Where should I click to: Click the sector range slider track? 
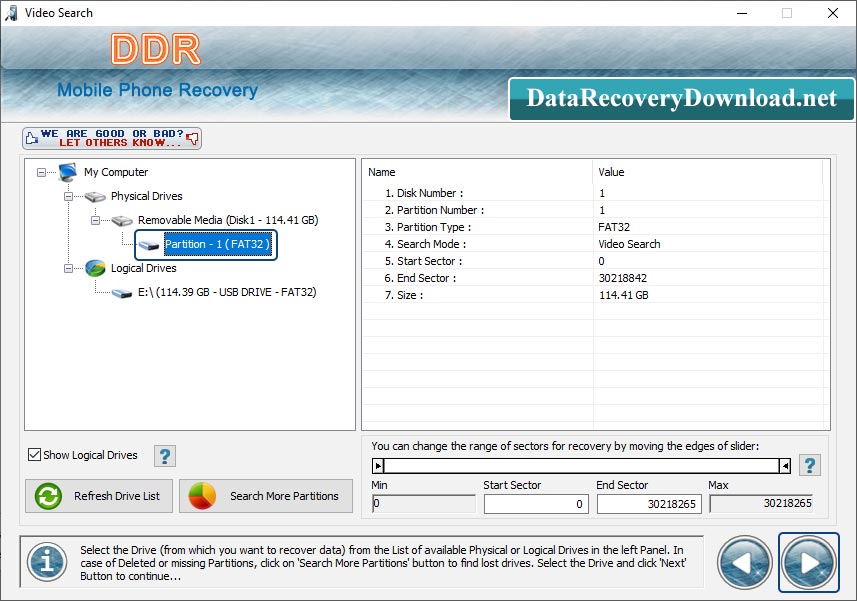click(x=582, y=466)
